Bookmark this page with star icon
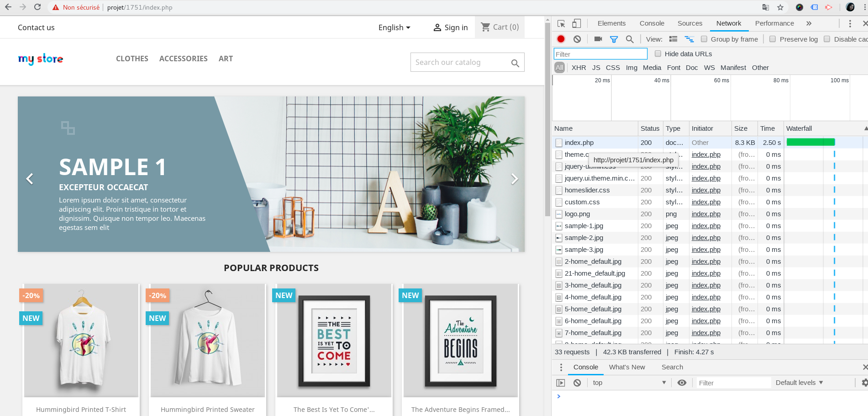The image size is (868, 416). pos(780,7)
